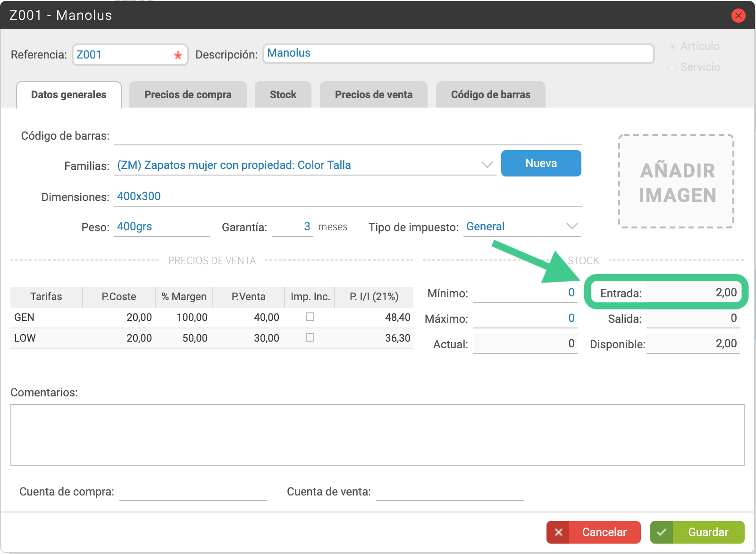The width and height of the screenshot is (756, 554).
Task: Click the Entrada stock field
Action: pos(693,293)
